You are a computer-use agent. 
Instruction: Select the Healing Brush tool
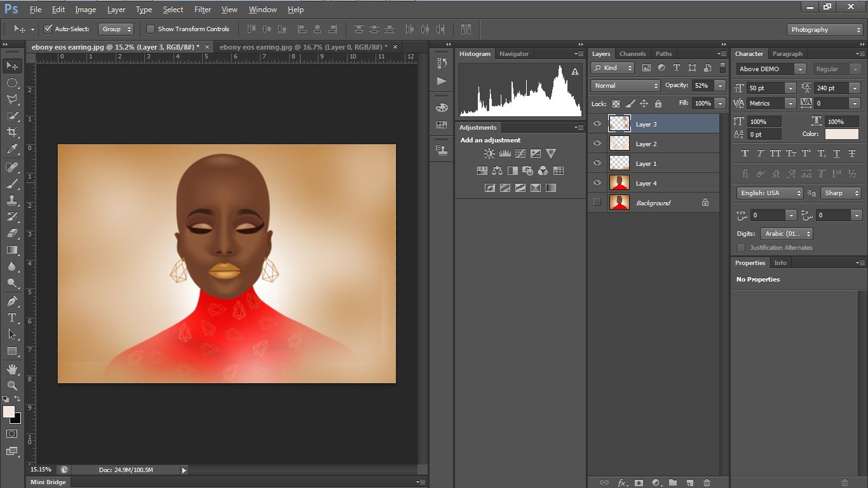point(12,167)
